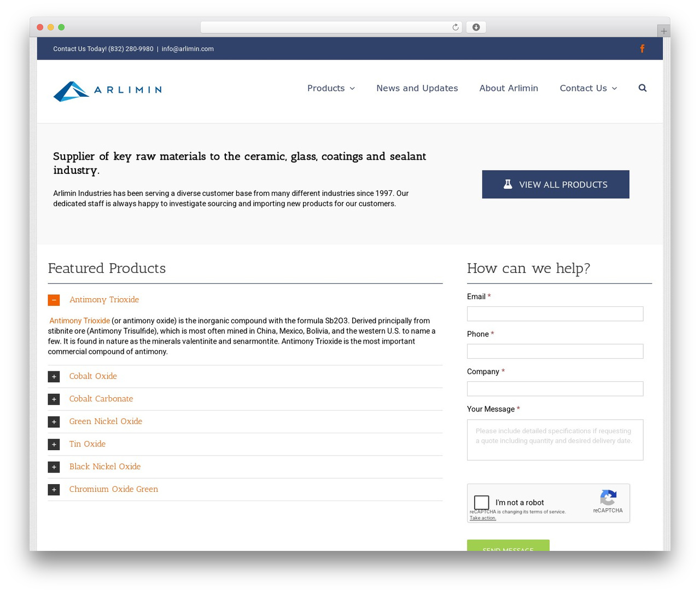Image resolution: width=700 pixels, height=593 pixels.
Task: Click the Cobalt Carbonate product title
Action: (x=101, y=399)
